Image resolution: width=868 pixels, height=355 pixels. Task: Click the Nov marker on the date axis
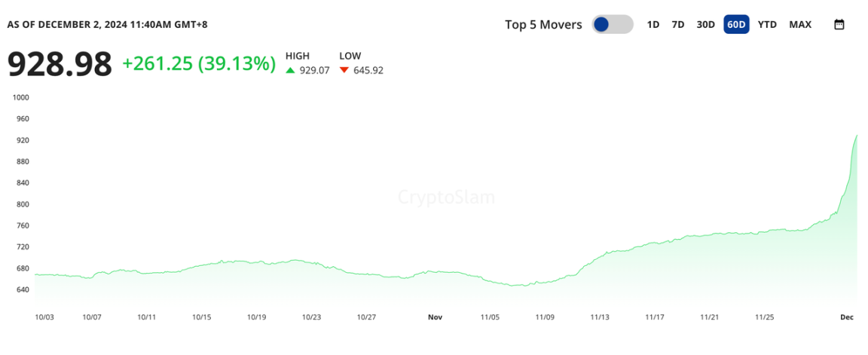point(435,317)
